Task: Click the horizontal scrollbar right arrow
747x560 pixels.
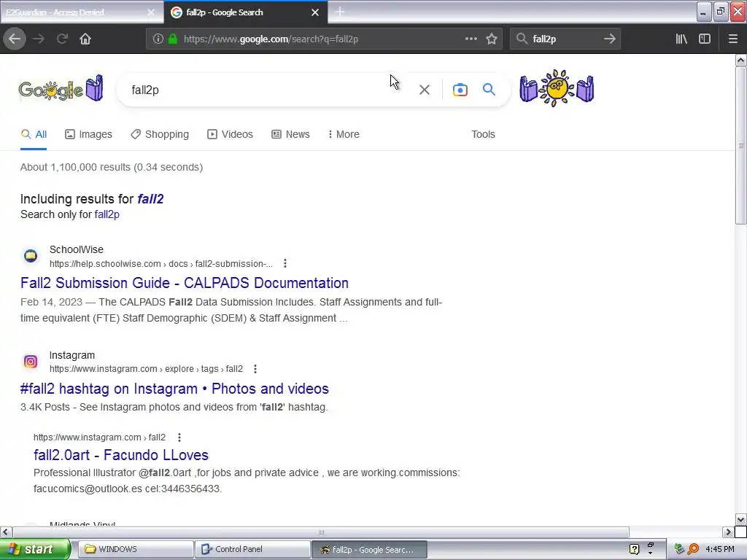Action: 728,532
